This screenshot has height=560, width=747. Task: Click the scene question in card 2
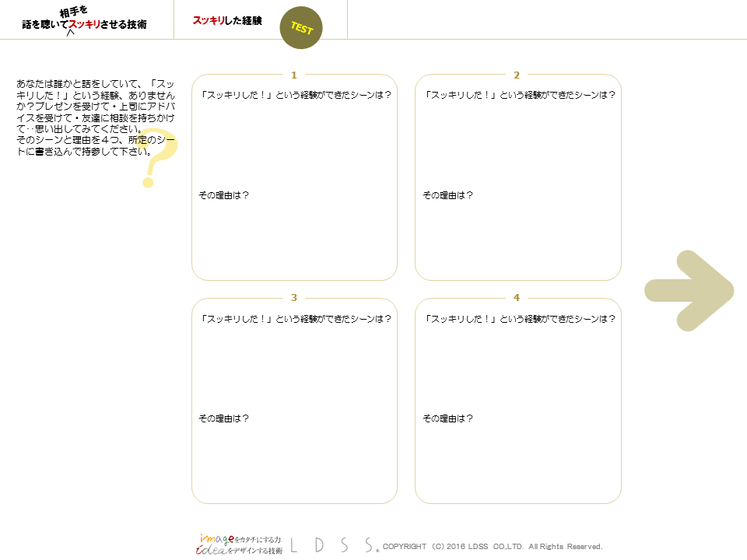pos(520,95)
